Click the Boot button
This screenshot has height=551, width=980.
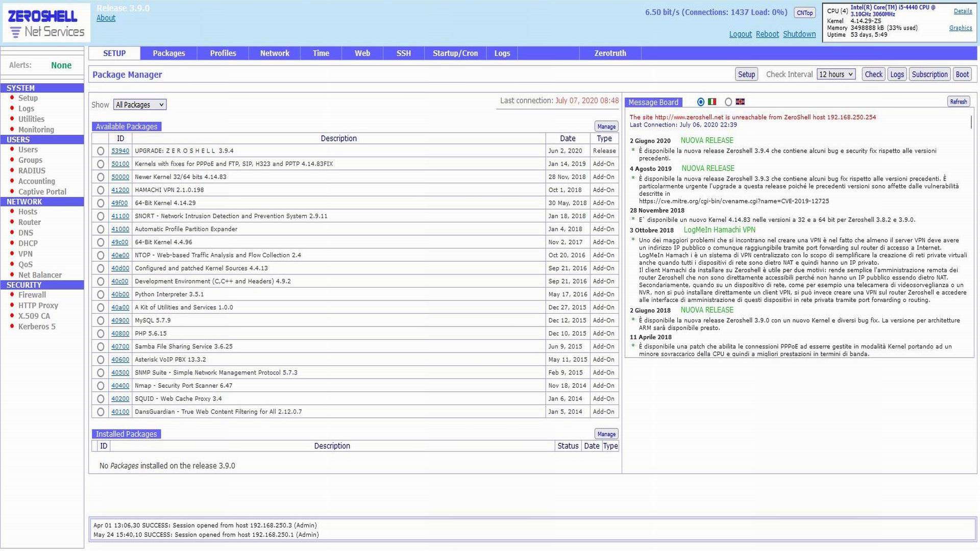click(x=962, y=74)
